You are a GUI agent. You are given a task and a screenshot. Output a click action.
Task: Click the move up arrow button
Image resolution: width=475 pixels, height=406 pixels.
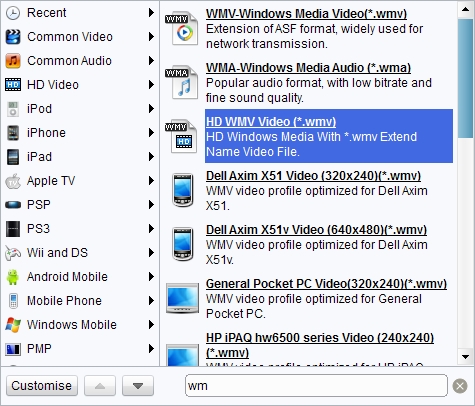[100, 386]
